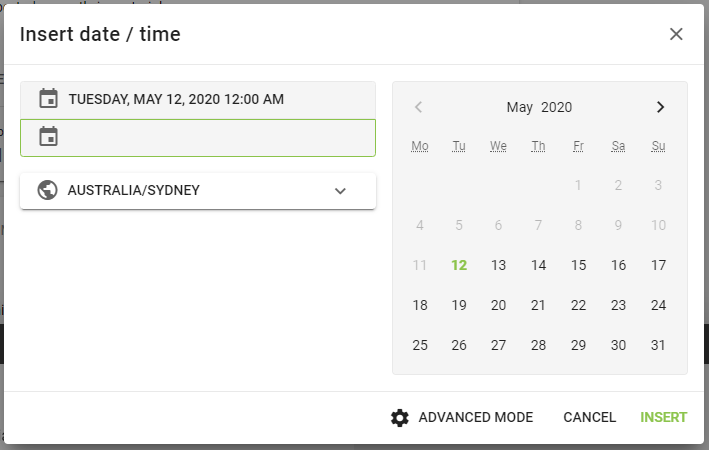The width and height of the screenshot is (709, 450).
Task: Pick May 20 in the calendar
Action: [x=499, y=305]
